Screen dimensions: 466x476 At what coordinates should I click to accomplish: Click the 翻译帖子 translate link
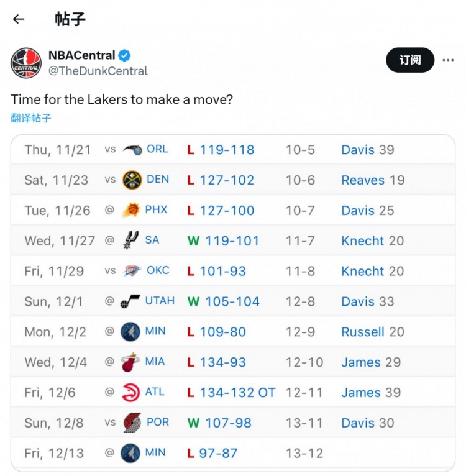pos(31,118)
